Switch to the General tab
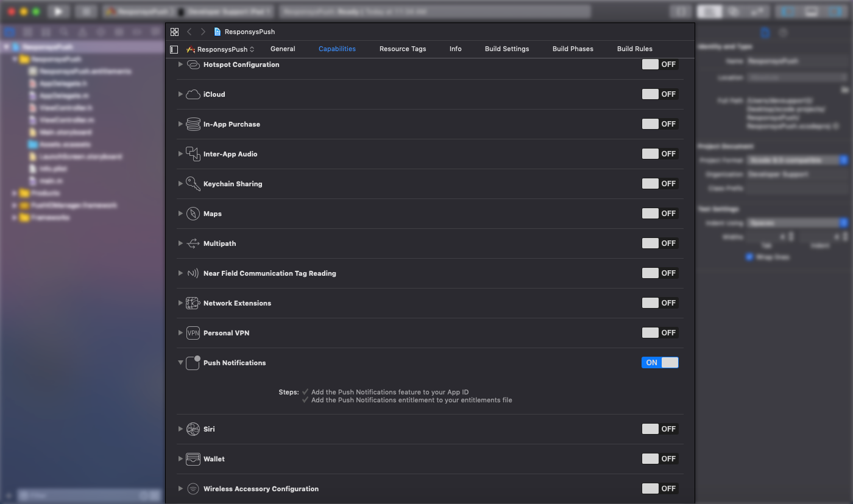Image resolution: width=853 pixels, height=504 pixels. coord(283,49)
